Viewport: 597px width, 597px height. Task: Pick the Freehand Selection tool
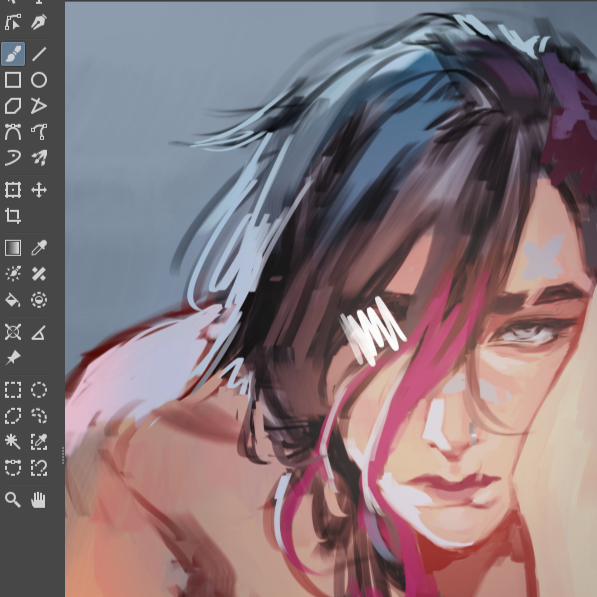(x=38, y=416)
